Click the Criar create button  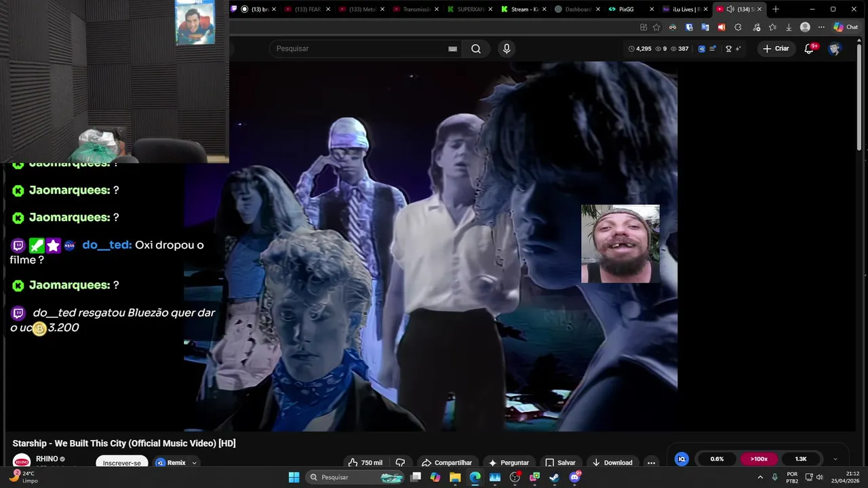tap(776, 49)
